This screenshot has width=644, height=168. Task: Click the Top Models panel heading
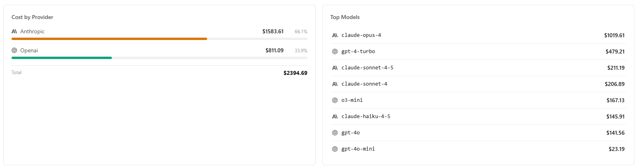pyautogui.click(x=345, y=17)
